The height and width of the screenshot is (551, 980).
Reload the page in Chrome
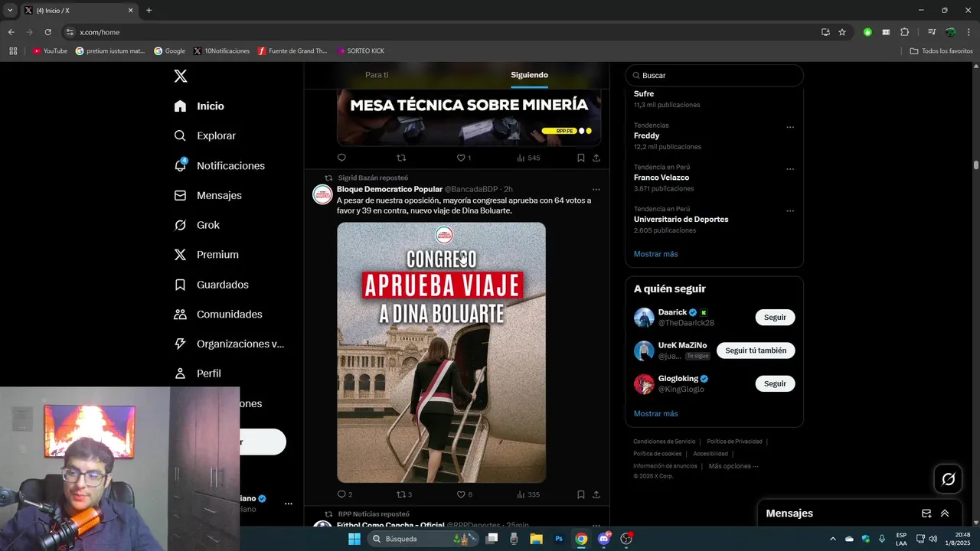[47, 32]
